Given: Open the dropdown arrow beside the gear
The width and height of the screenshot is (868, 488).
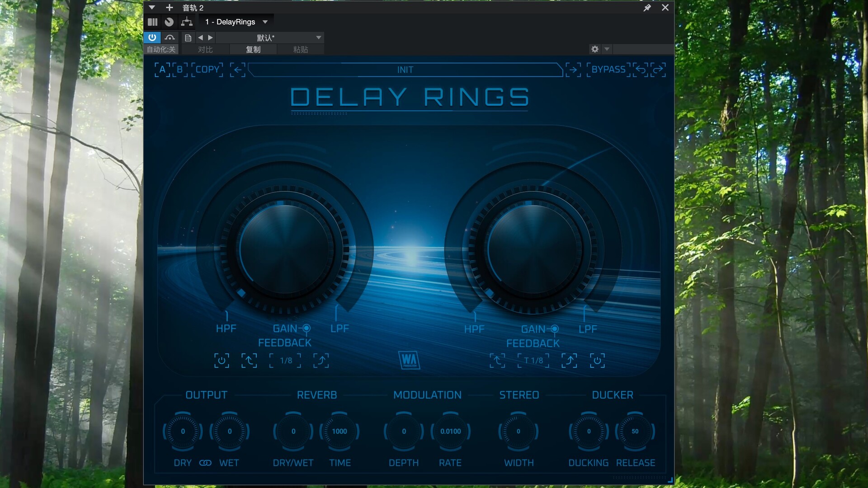Looking at the screenshot, I should click(607, 49).
